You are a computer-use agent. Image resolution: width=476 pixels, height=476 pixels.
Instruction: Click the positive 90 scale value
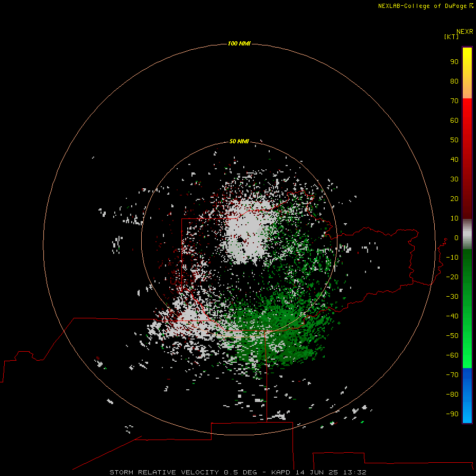click(454, 62)
